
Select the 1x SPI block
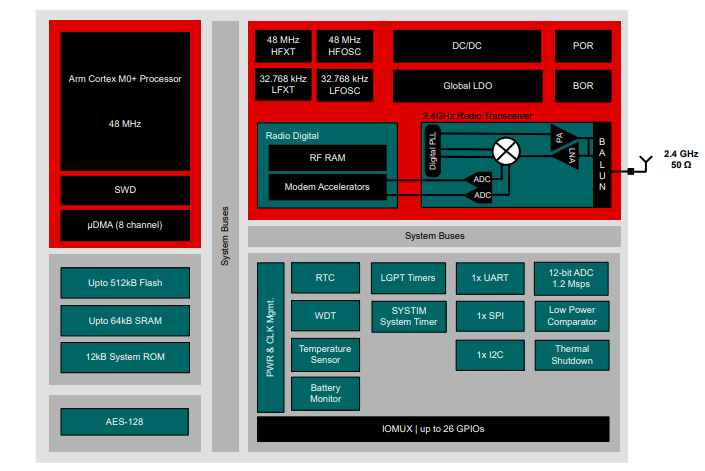pos(490,316)
